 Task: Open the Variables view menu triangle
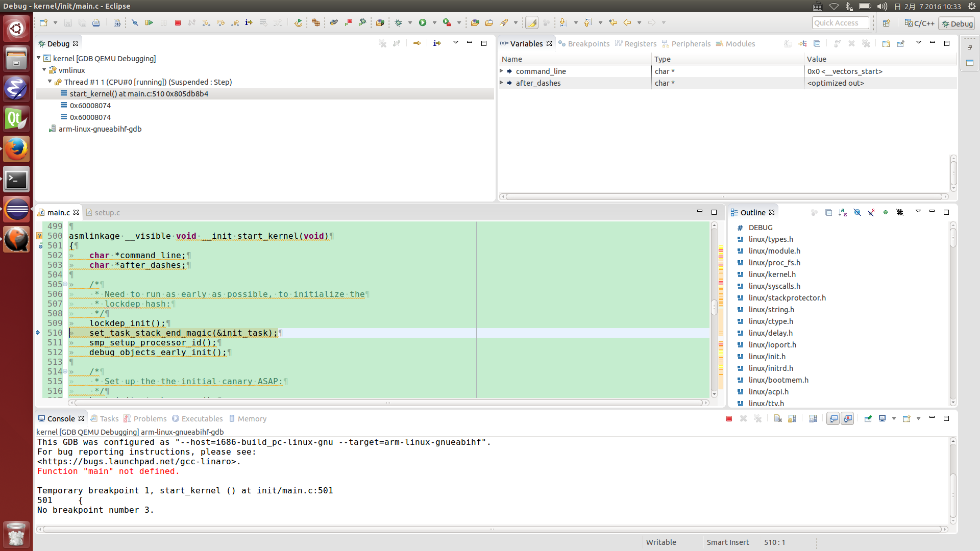pyautogui.click(x=919, y=42)
